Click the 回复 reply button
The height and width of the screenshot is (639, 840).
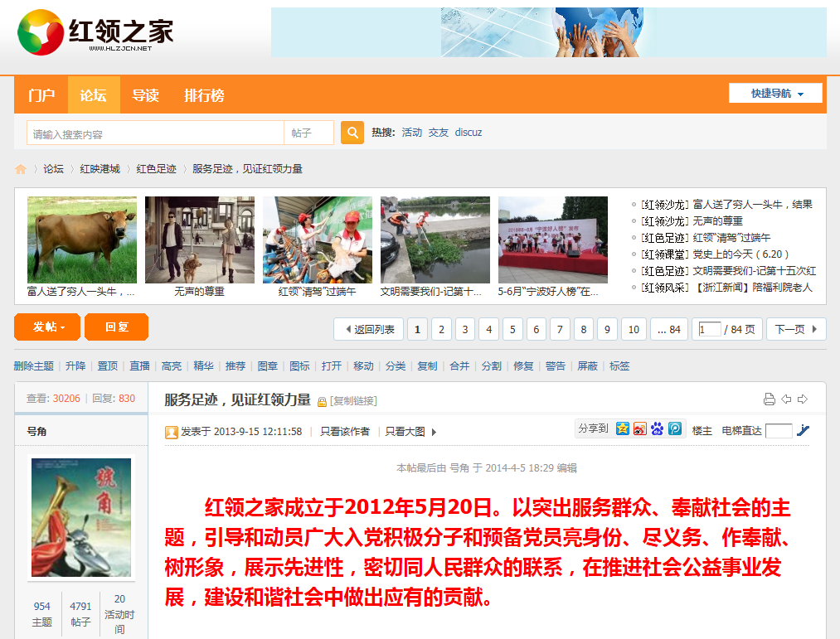click(116, 327)
